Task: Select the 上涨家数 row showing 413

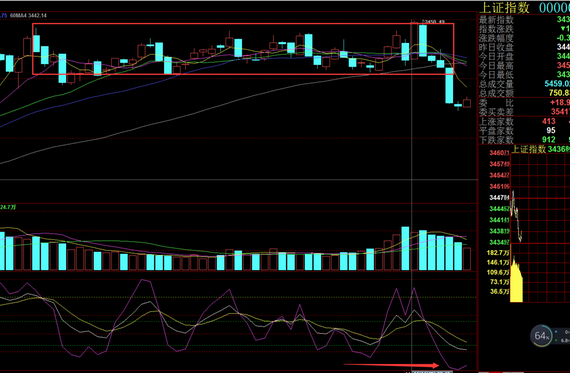Action: point(524,121)
